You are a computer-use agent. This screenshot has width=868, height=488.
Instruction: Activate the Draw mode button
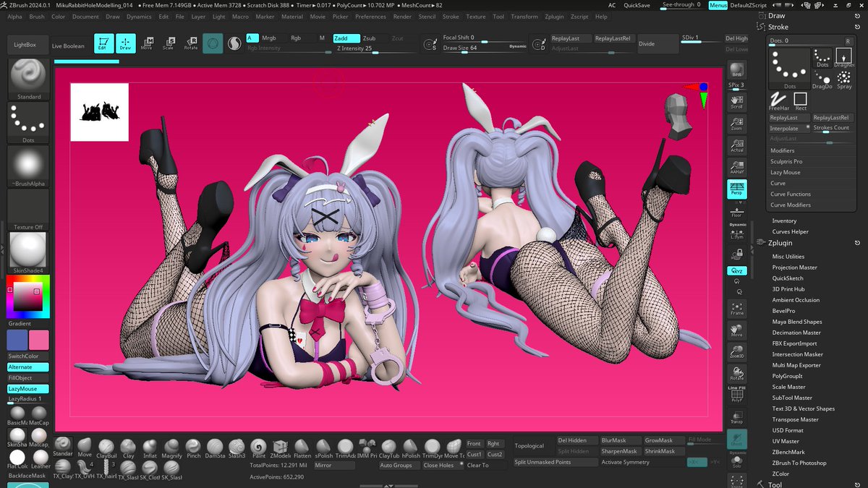click(x=126, y=43)
